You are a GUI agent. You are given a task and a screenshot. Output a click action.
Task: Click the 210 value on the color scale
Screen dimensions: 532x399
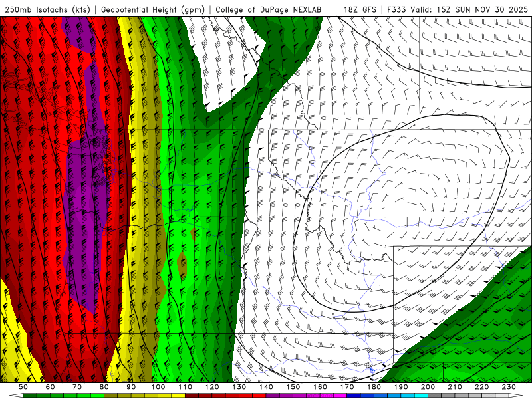coord(456,387)
